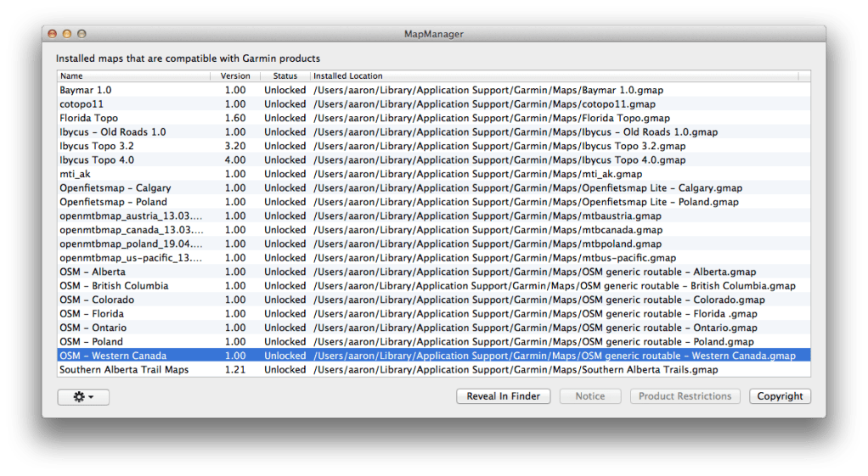Select Openfietsmap – Poland row
Viewport: 868px width, 476px height.
pyautogui.click(x=433, y=202)
